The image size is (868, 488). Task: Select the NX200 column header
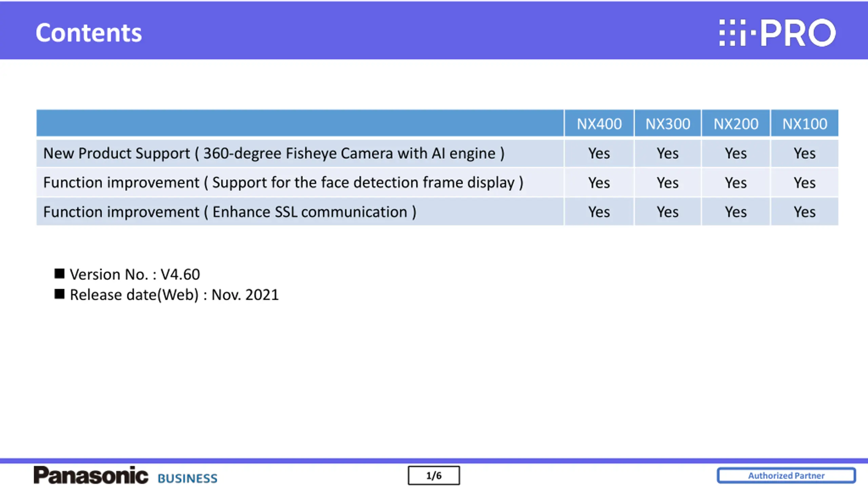(736, 123)
